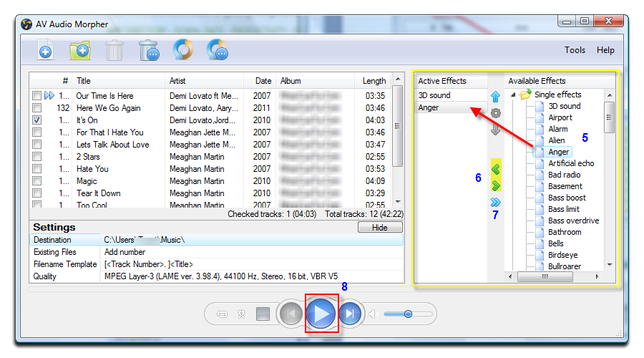This screenshot has width=644, height=358.
Task: Click the Add File toolbar icon
Action: (x=45, y=50)
